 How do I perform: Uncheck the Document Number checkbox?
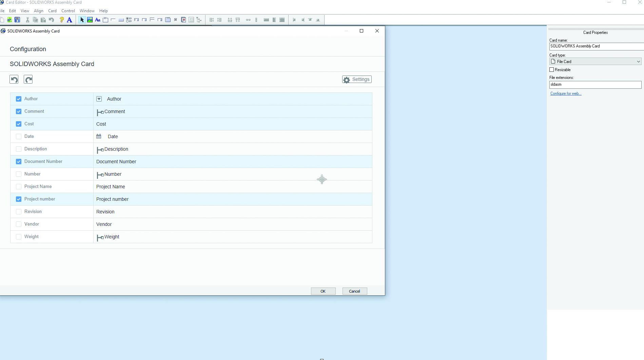(19, 162)
